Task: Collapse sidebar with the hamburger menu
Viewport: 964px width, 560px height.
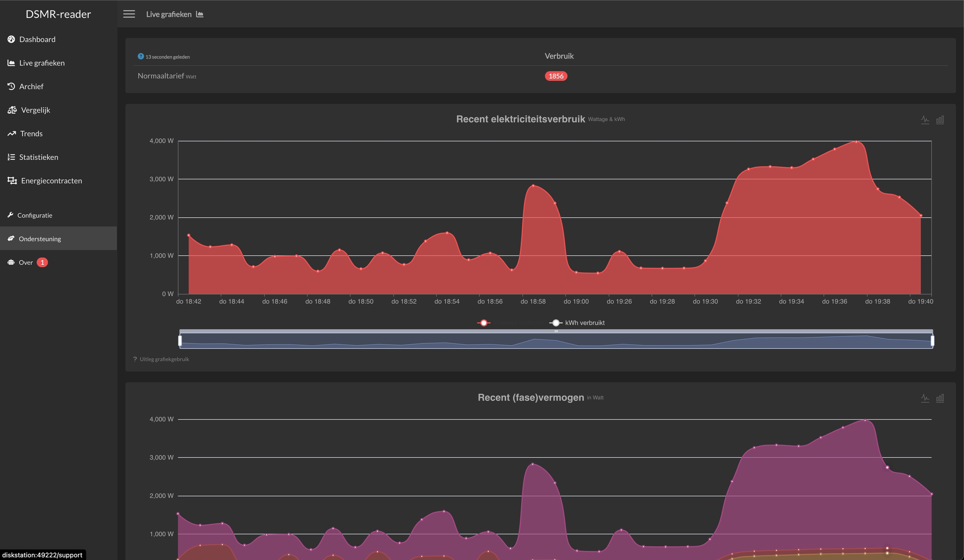Action: pos(129,14)
